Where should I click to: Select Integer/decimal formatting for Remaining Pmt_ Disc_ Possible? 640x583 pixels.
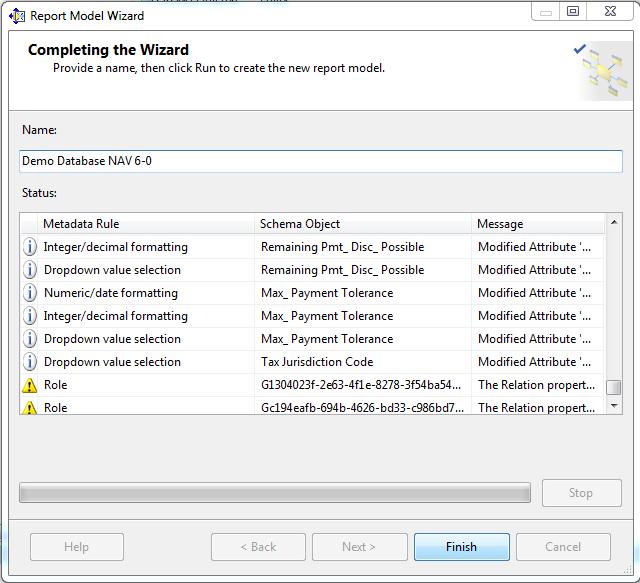pos(116,247)
